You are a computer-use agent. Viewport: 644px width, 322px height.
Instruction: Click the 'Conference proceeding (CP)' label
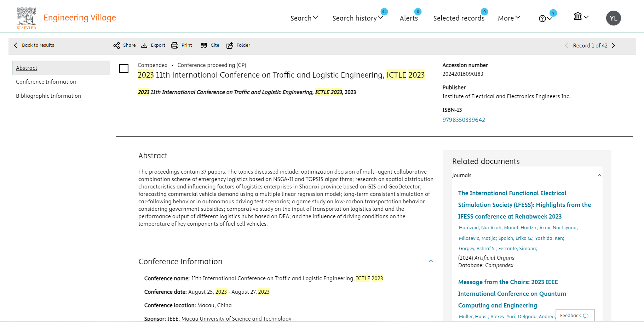212,65
